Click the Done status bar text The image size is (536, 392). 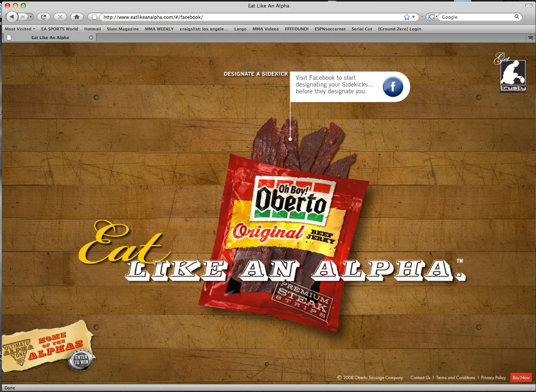point(10,388)
